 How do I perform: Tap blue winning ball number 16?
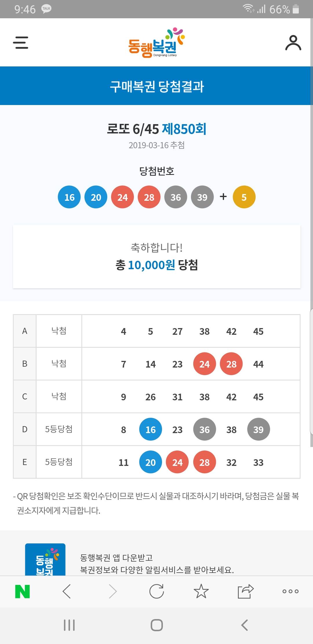(69, 197)
